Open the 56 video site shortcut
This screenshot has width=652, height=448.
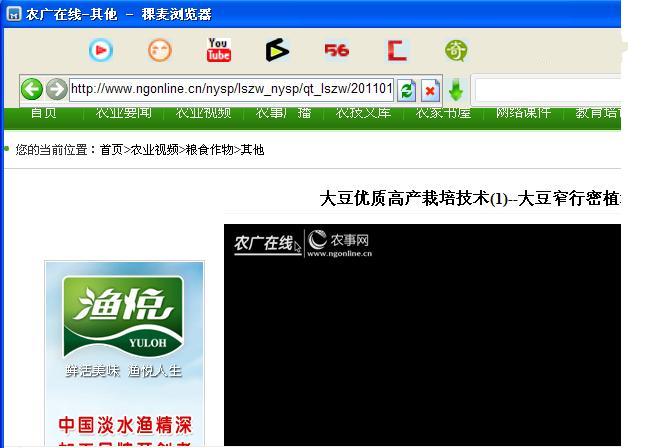(x=337, y=50)
